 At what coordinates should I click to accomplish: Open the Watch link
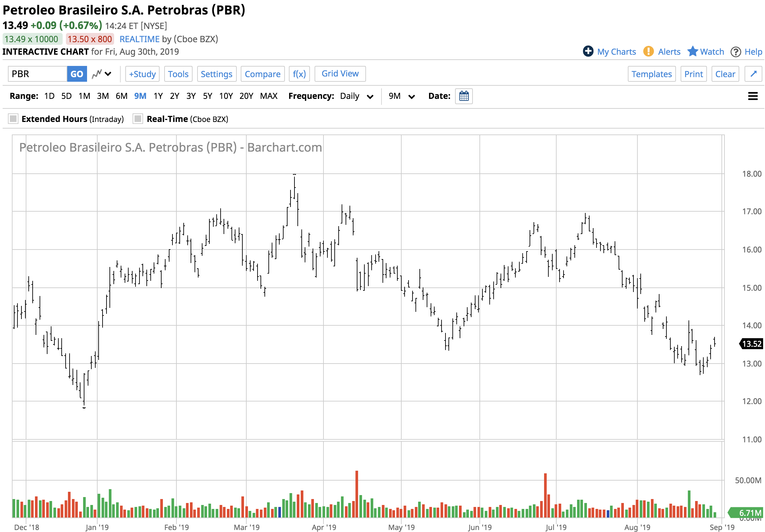coord(712,52)
